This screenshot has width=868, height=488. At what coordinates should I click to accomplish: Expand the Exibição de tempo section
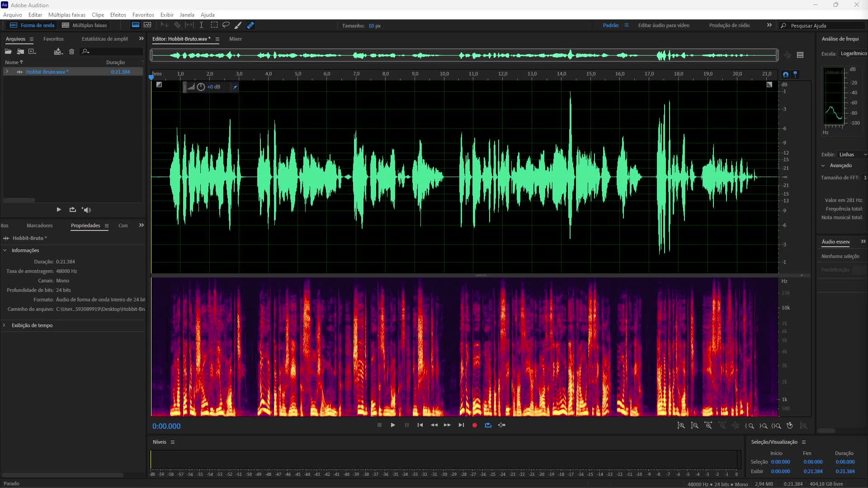(5, 325)
